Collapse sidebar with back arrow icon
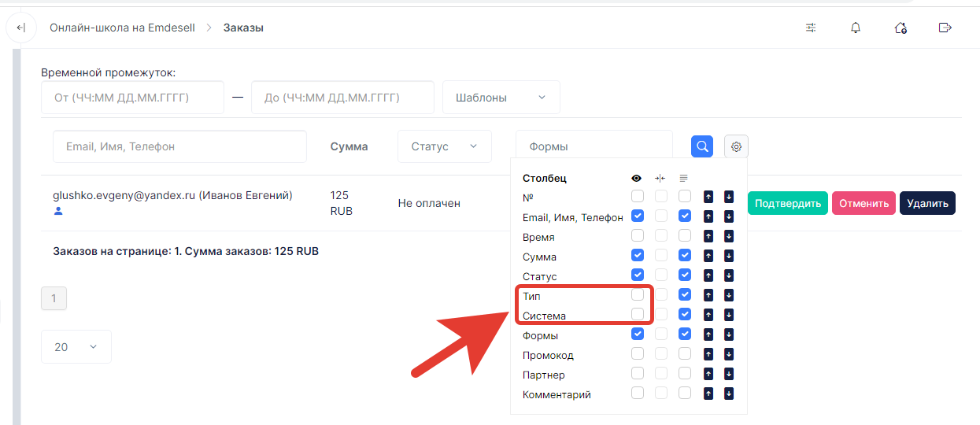980x425 pixels. coord(21,28)
